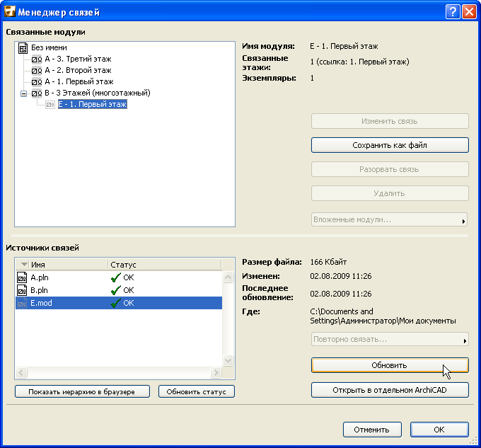The image size is (481, 448).
Task: Close the Менеджер связей dialog
Action: (x=470, y=12)
